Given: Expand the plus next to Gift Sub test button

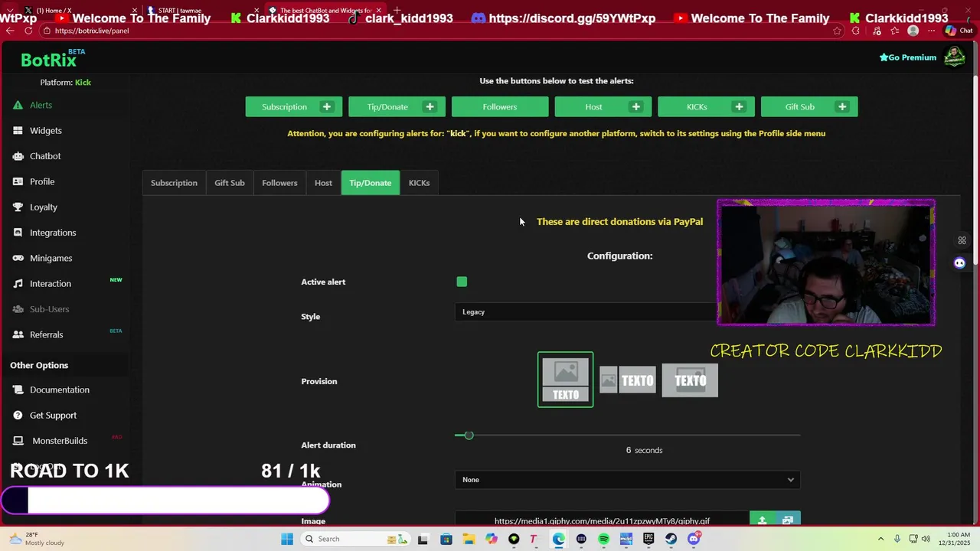Looking at the screenshot, I should (x=842, y=107).
